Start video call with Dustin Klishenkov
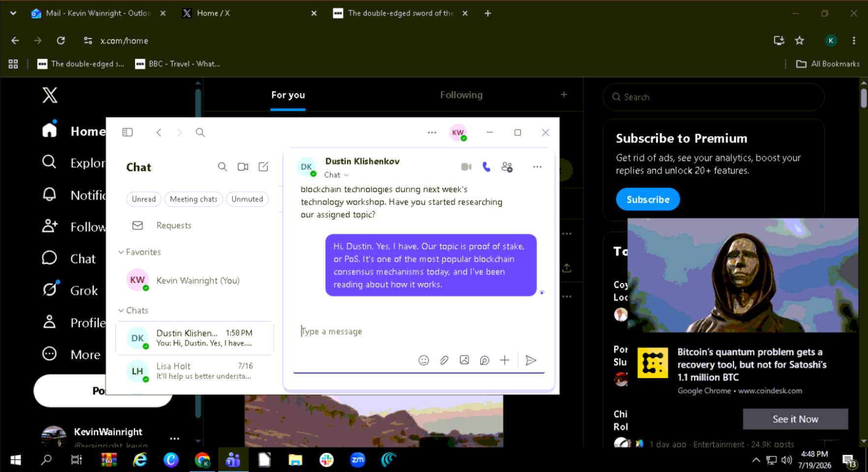Screen dimensions: 868x472 coord(466,167)
